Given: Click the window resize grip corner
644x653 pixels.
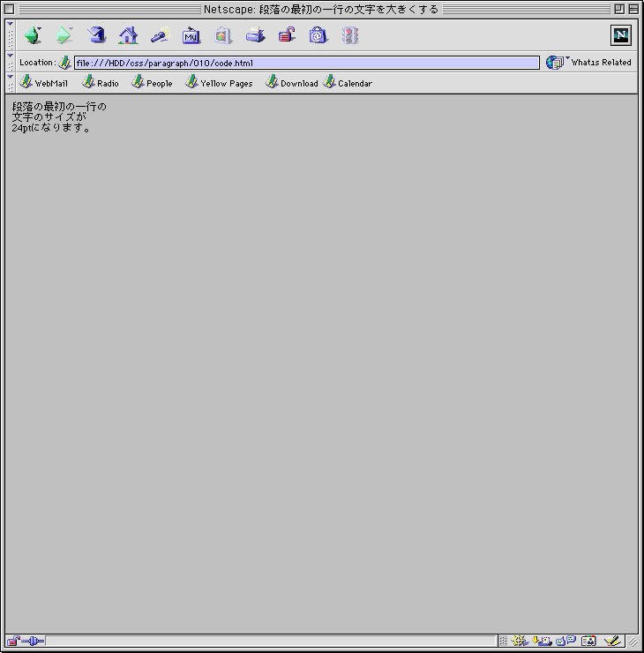Looking at the screenshot, I should [633, 642].
